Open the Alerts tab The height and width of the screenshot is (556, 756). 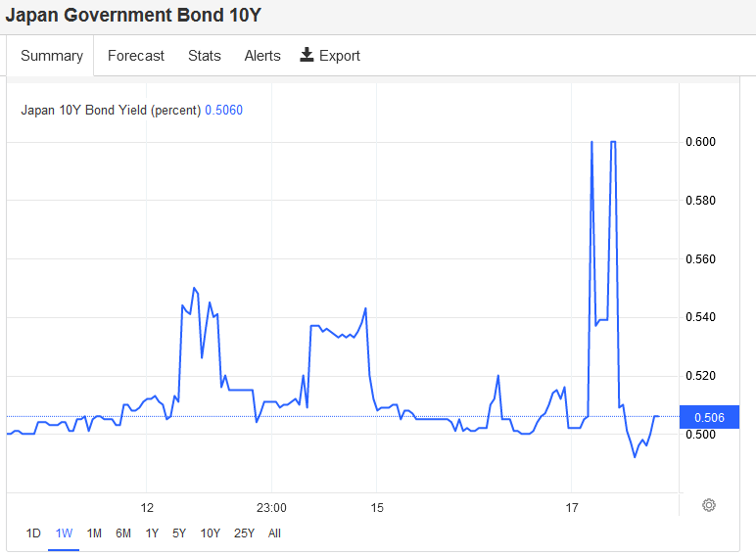click(262, 56)
